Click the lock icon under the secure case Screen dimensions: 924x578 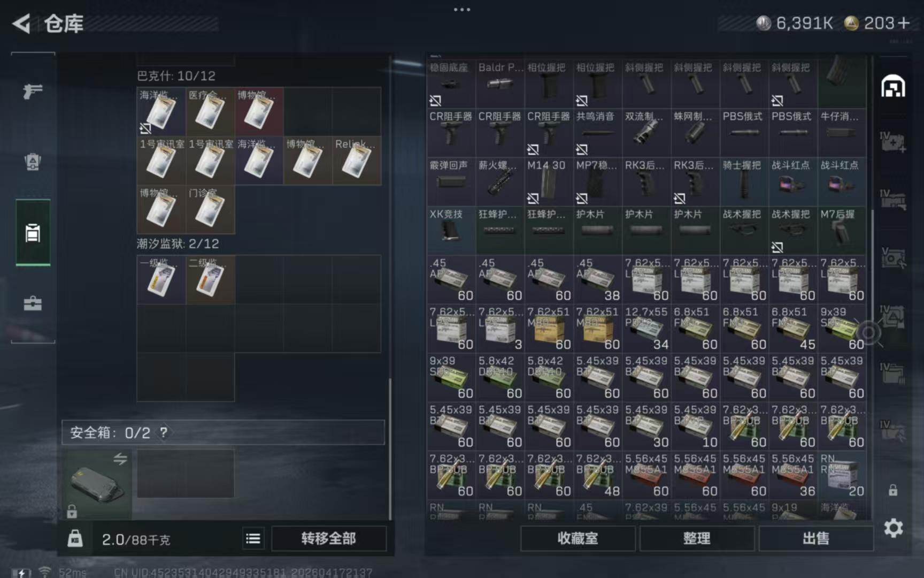pos(72,512)
